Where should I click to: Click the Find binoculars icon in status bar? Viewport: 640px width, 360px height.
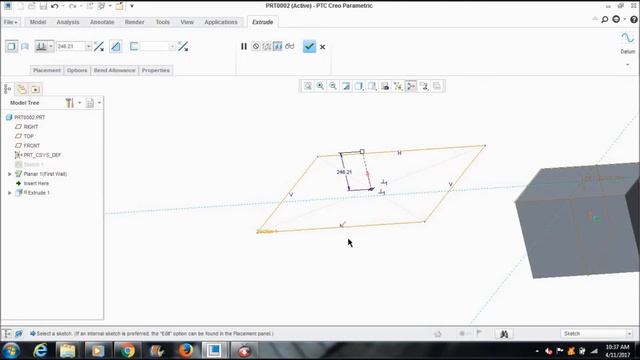click(x=504, y=334)
